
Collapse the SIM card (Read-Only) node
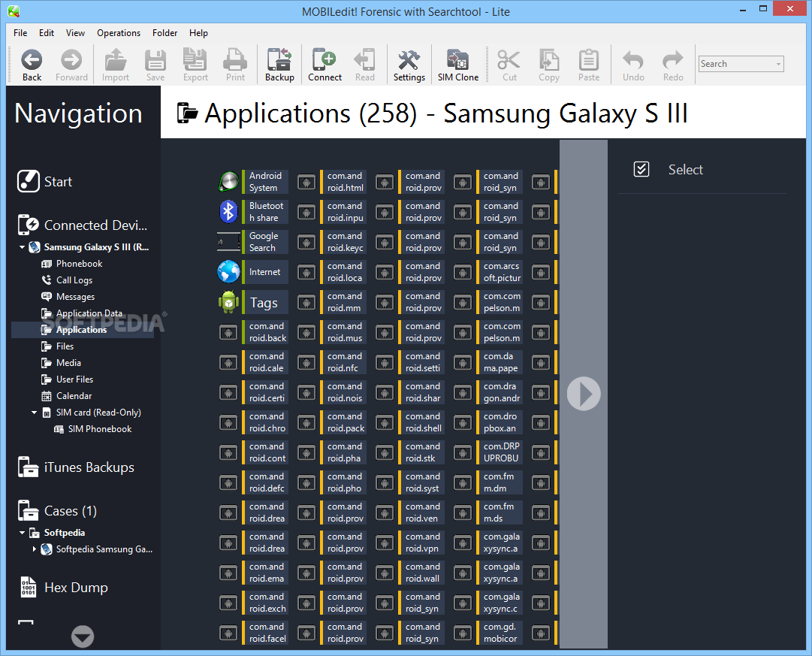point(35,413)
